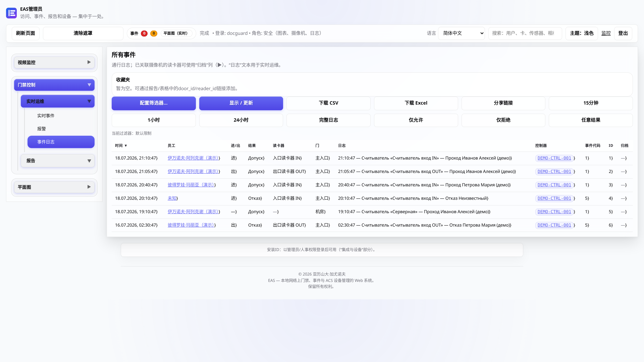Image resolution: width=644 pixels, height=362 pixels.
Task: Click the 事件 label in toolbar
Action: [x=134, y=33]
